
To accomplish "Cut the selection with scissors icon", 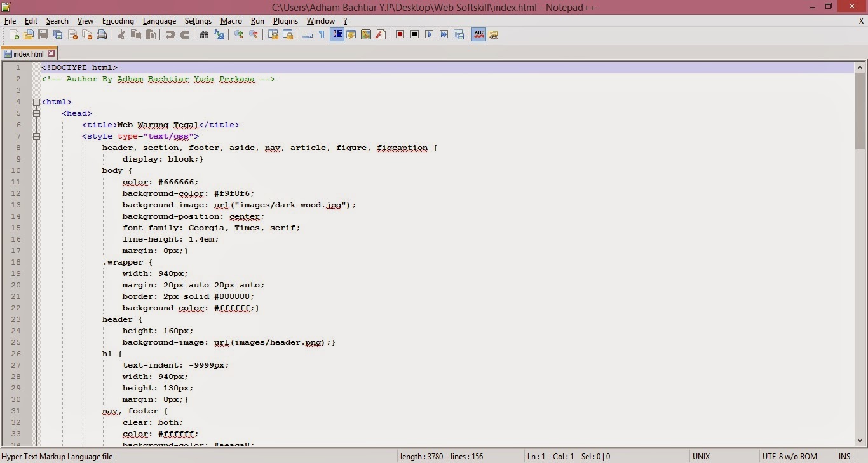I will click(x=121, y=34).
